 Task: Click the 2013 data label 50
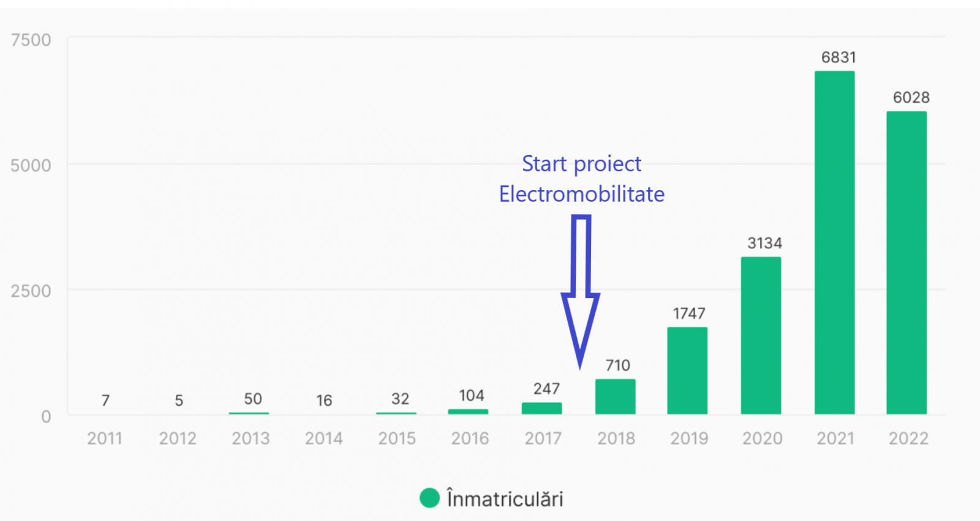(253, 399)
